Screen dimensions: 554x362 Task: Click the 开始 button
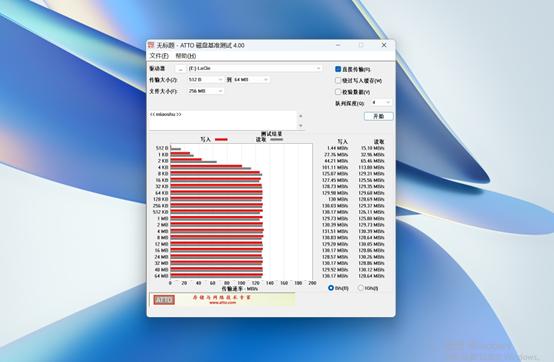pyautogui.click(x=378, y=116)
